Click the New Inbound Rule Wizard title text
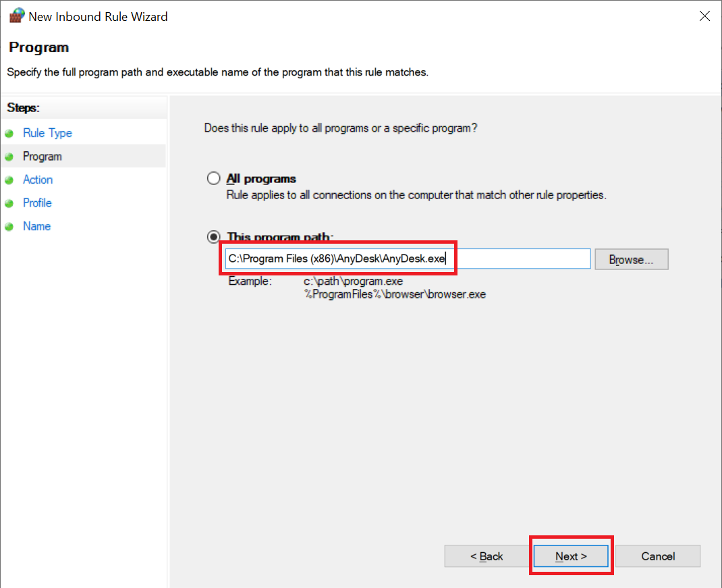The height and width of the screenshot is (588, 722). [x=98, y=16]
